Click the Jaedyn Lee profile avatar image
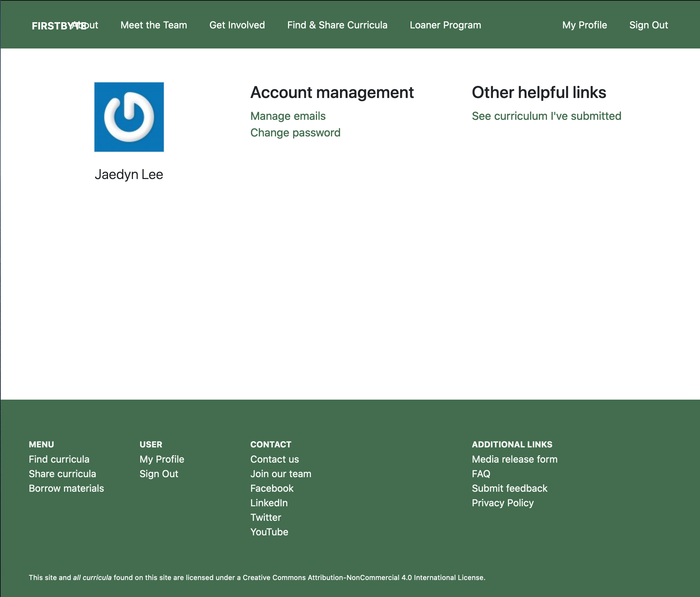700x597 pixels. point(129,117)
